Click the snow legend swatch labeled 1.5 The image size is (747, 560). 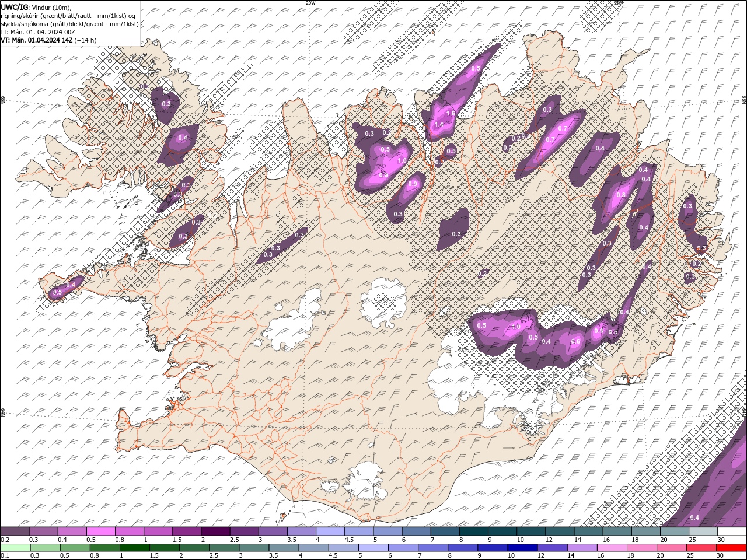point(187,531)
